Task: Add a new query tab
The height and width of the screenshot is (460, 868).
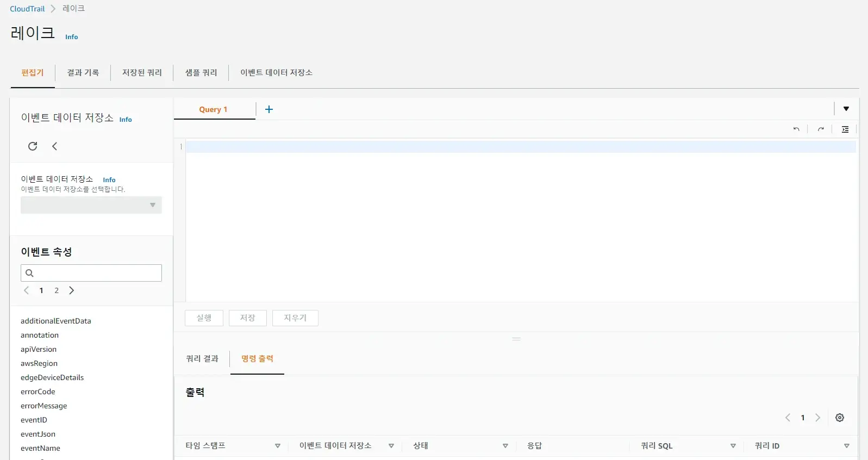Action: tap(269, 109)
